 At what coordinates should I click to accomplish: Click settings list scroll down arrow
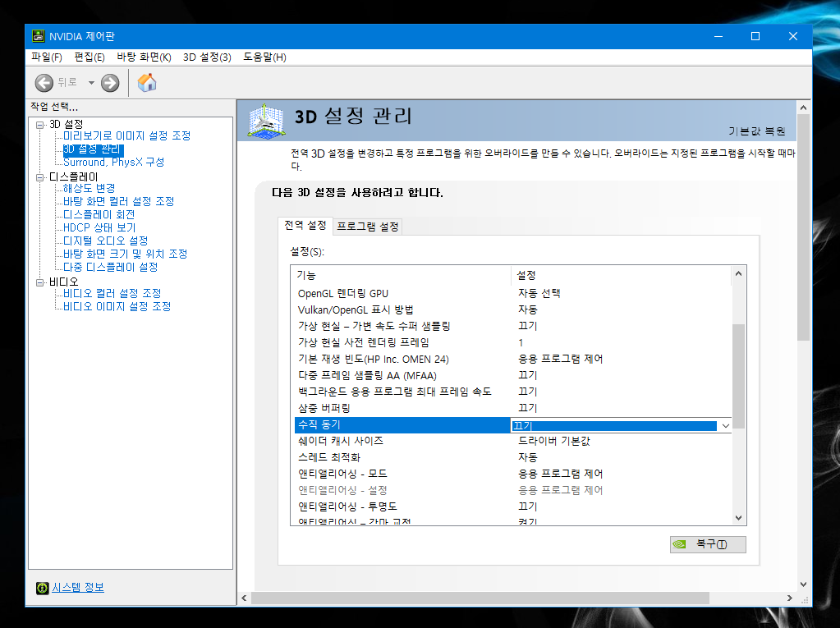pos(739,518)
